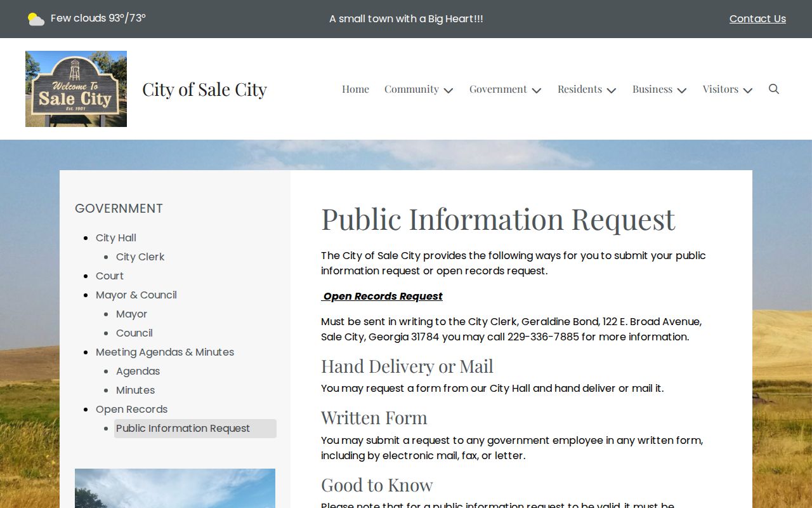Click the Public Information Request heading
The image size is (812, 508).
click(498, 219)
